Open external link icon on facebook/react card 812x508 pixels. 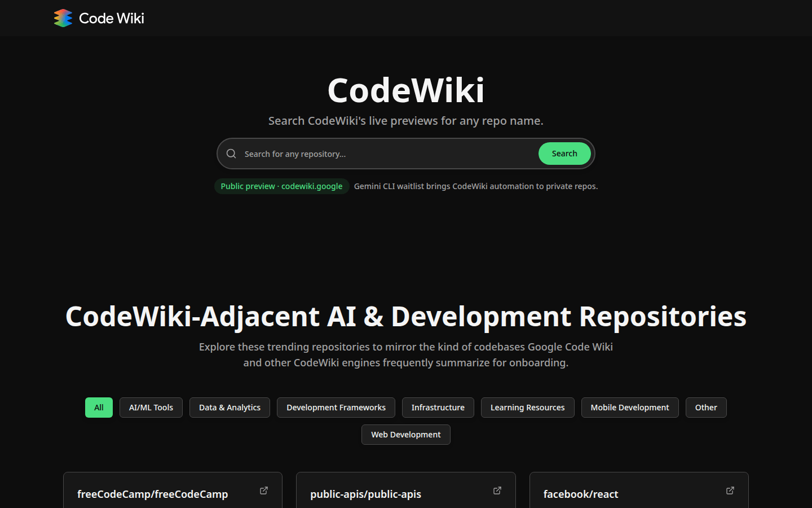pos(730,491)
